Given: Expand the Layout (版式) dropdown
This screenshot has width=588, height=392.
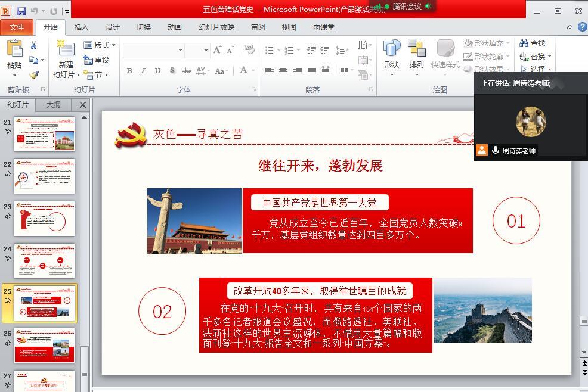Looking at the screenshot, I should pyautogui.click(x=99, y=45).
